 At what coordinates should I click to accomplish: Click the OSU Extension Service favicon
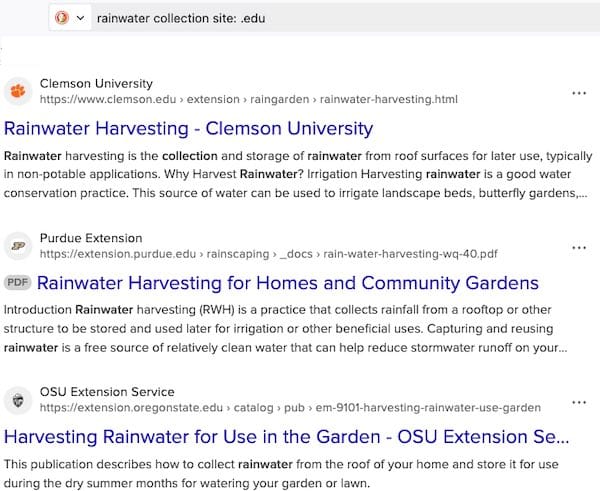(x=17, y=400)
